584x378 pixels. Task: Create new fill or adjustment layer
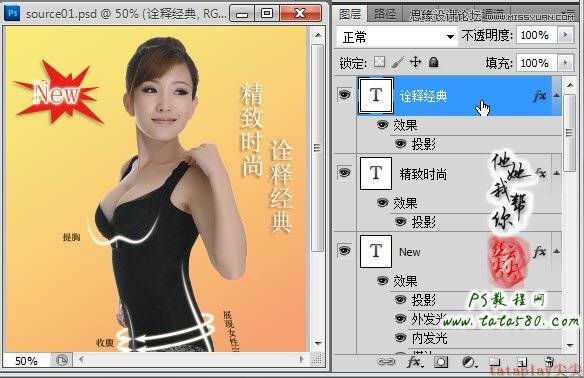pyautogui.click(x=469, y=362)
